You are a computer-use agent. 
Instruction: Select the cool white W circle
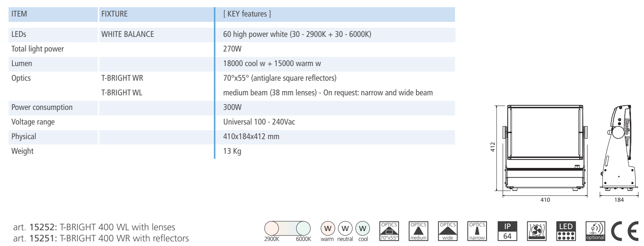(x=363, y=228)
